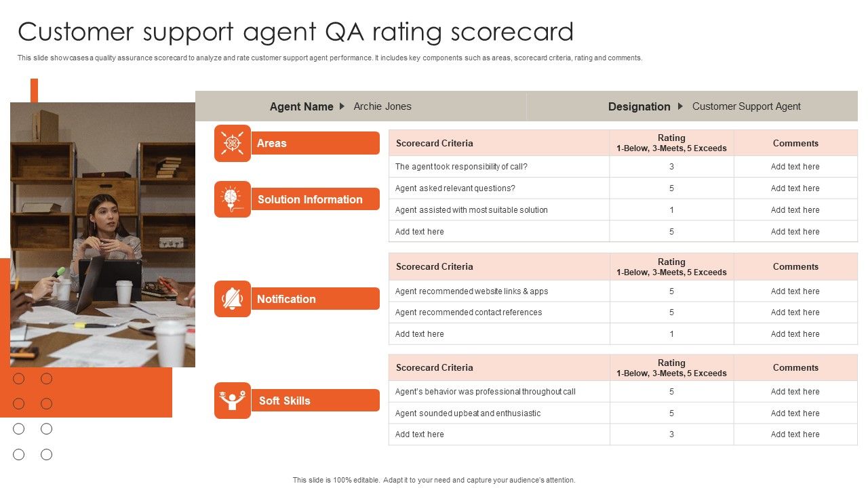Click the Comments header in the Soft Skills table

click(x=795, y=367)
